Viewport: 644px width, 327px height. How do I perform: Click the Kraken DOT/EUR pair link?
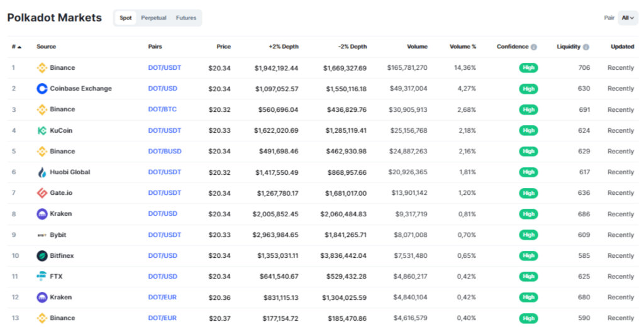coord(162,297)
